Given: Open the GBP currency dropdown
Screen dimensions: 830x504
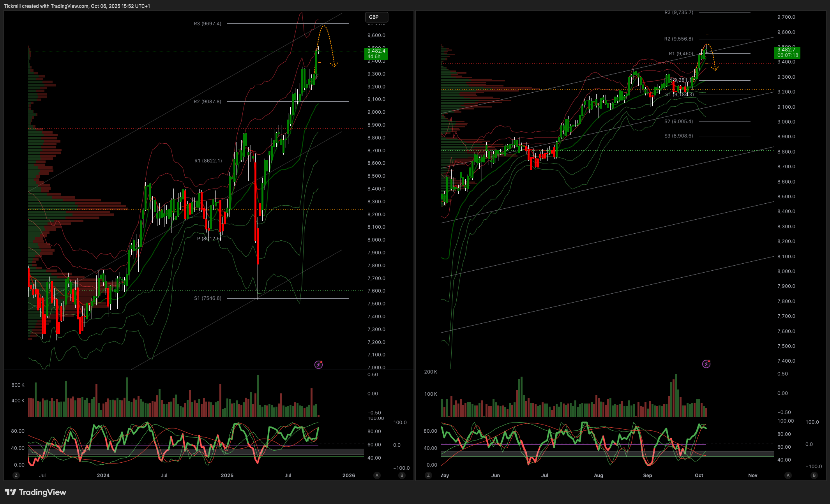Looking at the screenshot, I should click(376, 17).
